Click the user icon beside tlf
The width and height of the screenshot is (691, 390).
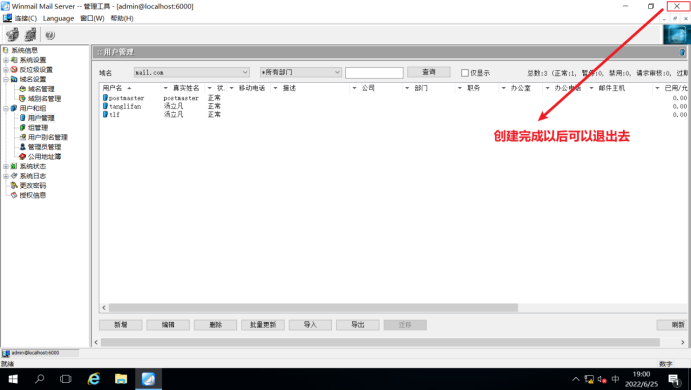(x=105, y=115)
